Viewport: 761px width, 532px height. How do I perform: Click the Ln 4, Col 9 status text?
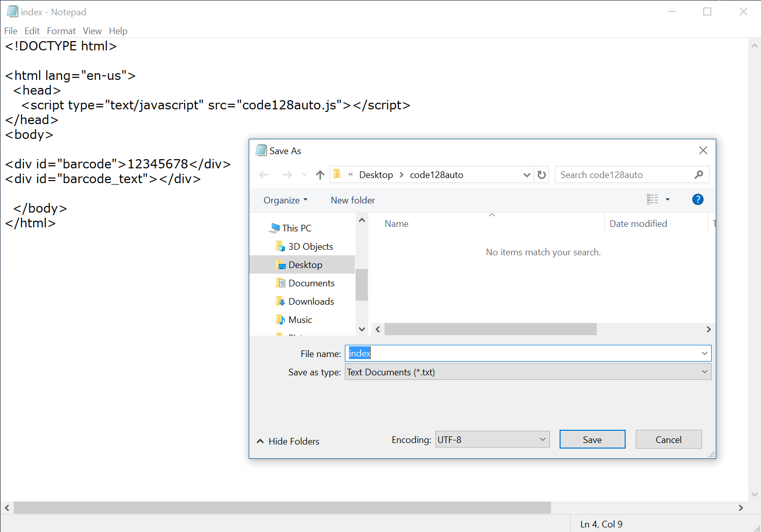tap(601, 524)
